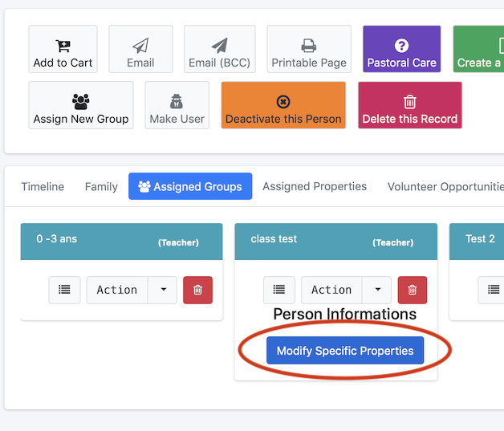
Task: Click the Add to Cart button
Action: click(63, 49)
